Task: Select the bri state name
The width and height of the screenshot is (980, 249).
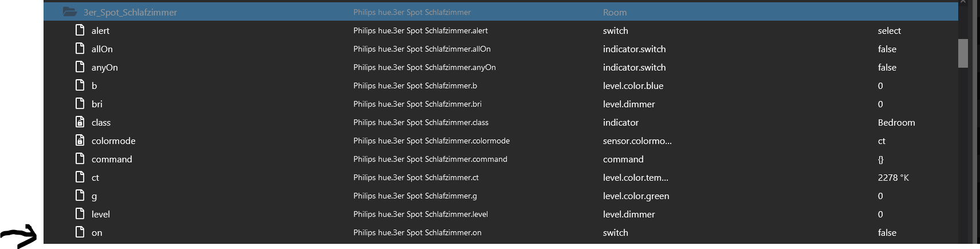Action: pyautogui.click(x=97, y=104)
